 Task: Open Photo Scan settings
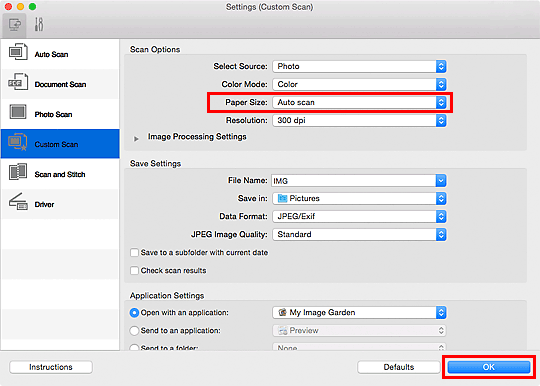tap(60, 114)
